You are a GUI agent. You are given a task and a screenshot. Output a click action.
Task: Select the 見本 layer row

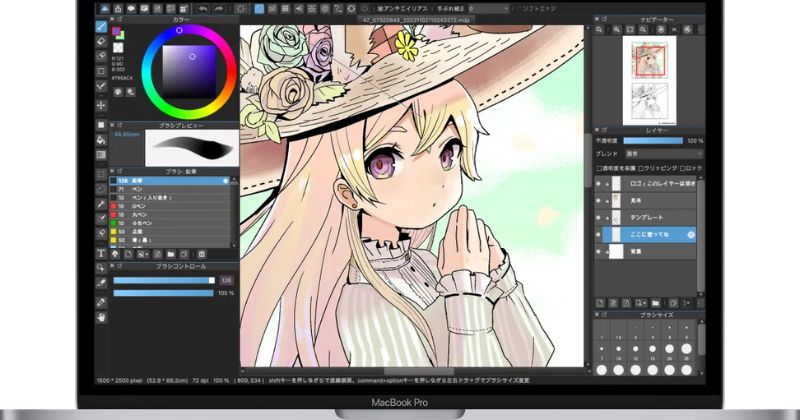coord(645,201)
